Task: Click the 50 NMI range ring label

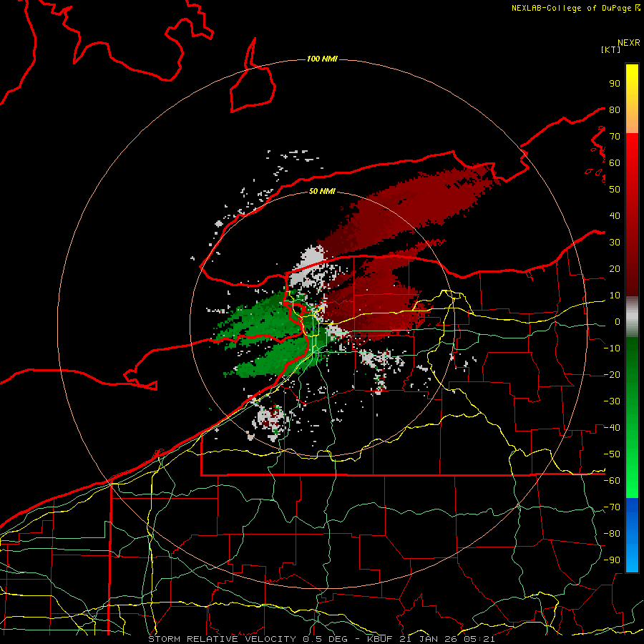Action: click(x=322, y=191)
